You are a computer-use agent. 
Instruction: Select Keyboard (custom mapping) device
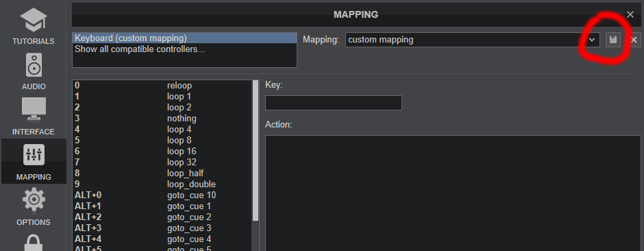coord(184,38)
